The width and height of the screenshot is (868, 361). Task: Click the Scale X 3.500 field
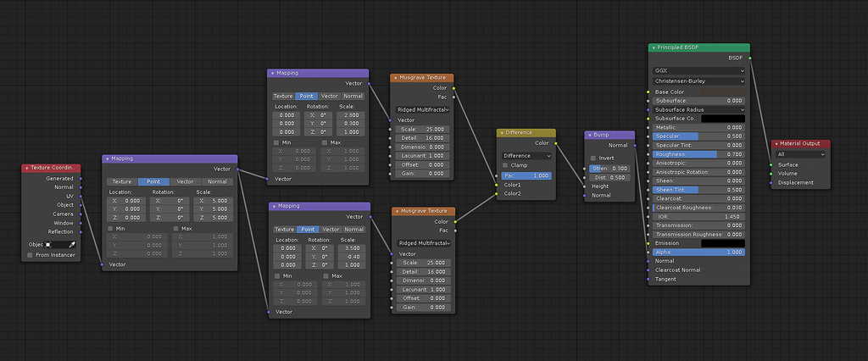353,248
